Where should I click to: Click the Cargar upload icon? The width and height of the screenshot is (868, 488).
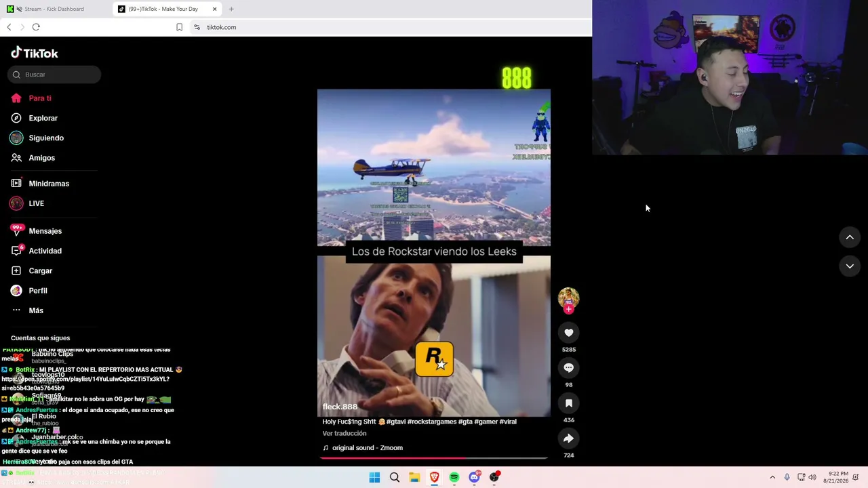pos(16,270)
